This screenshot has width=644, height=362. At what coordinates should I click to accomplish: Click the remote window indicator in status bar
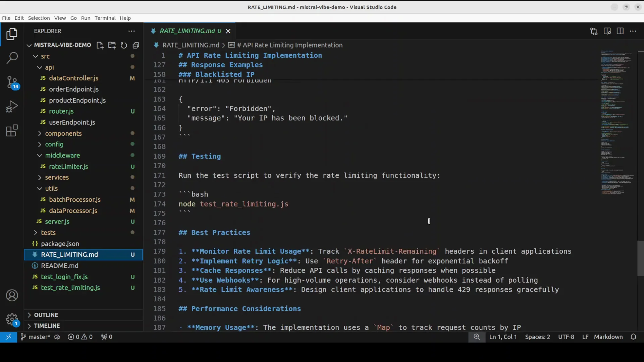pos(9,337)
